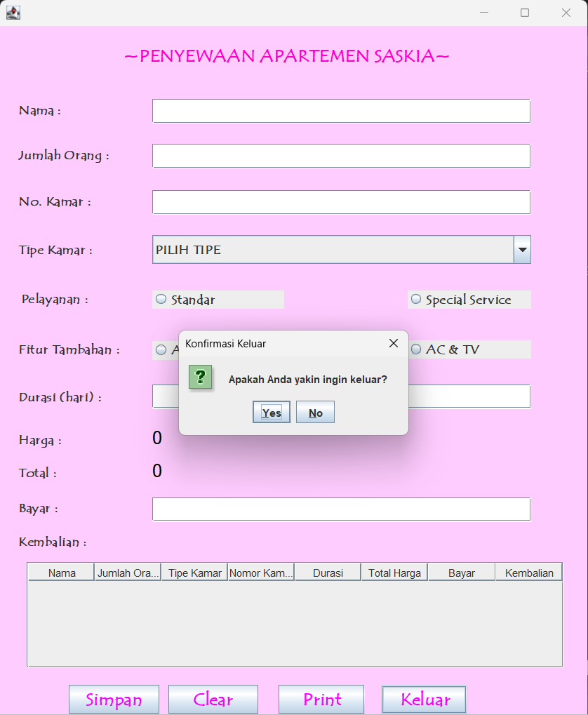The width and height of the screenshot is (588, 715).
Task: Choose the Special Service radio option
Action: pyautogui.click(x=416, y=300)
